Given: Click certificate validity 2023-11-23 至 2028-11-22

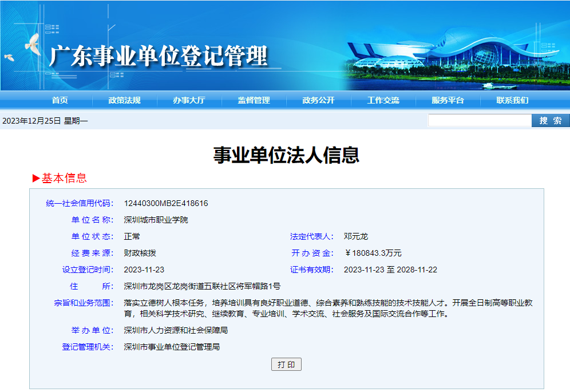Looking at the screenshot, I should coord(390,270).
